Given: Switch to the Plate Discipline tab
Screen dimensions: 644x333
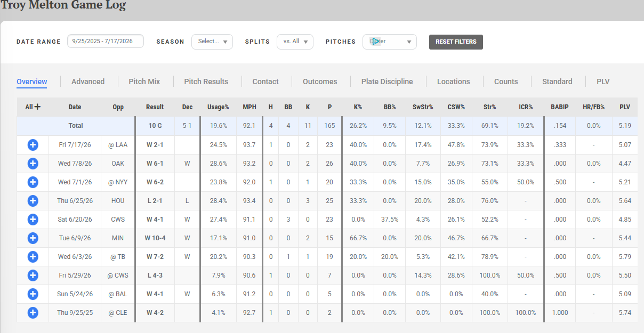Looking at the screenshot, I should [x=387, y=82].
